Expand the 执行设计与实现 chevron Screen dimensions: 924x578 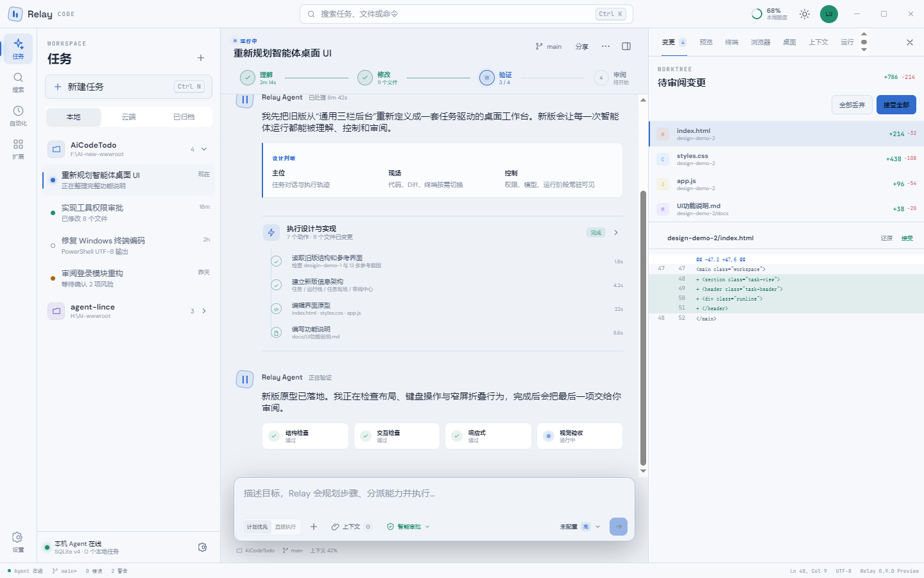[x=616, y=232]
